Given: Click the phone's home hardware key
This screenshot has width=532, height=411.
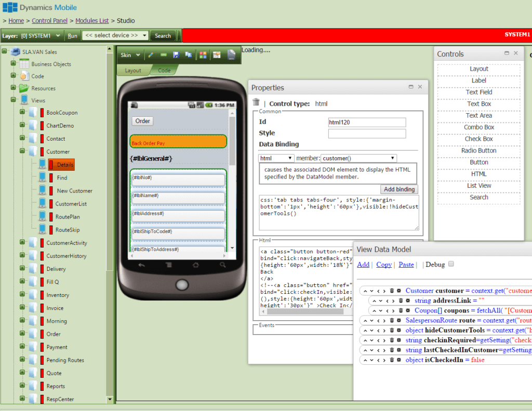Looking at the screenshot, I should point(196,265).
